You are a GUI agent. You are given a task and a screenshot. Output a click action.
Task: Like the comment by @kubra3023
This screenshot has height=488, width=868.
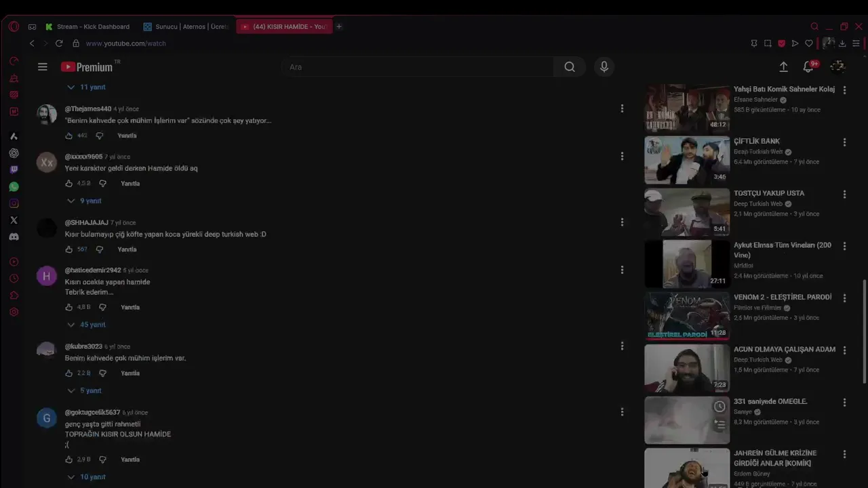[x=68, y=373]
